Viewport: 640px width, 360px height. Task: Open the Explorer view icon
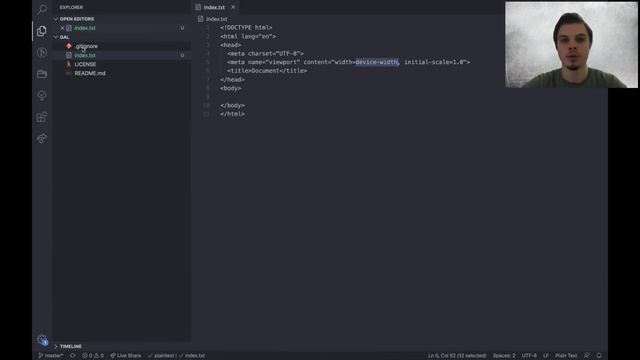[42, 31]
